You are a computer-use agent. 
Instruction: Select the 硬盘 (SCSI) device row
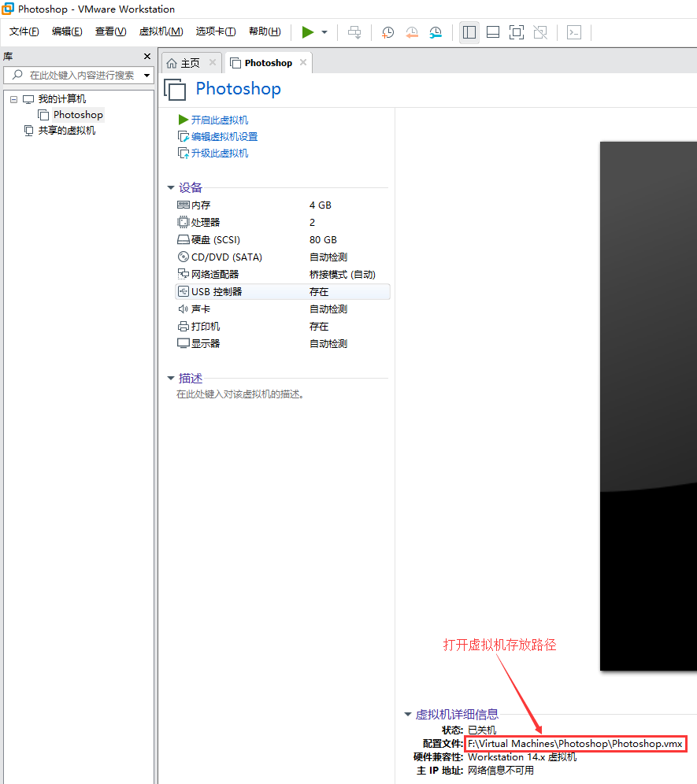[282, 240]
